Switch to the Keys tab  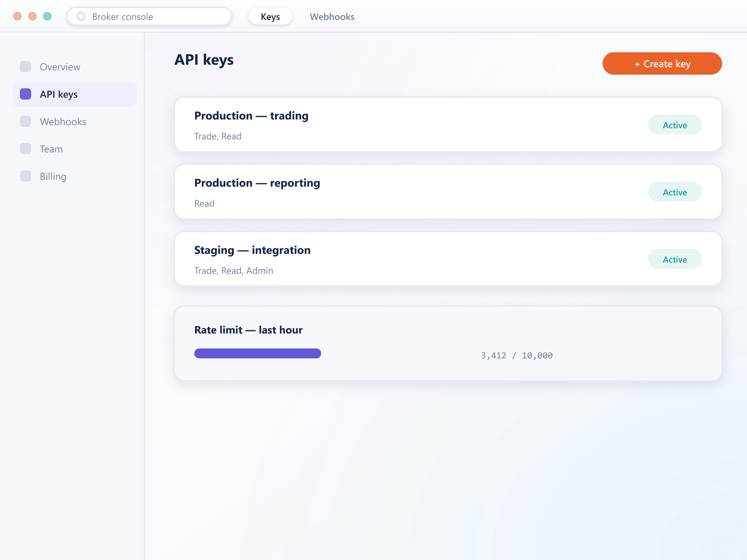click(270, 17)
